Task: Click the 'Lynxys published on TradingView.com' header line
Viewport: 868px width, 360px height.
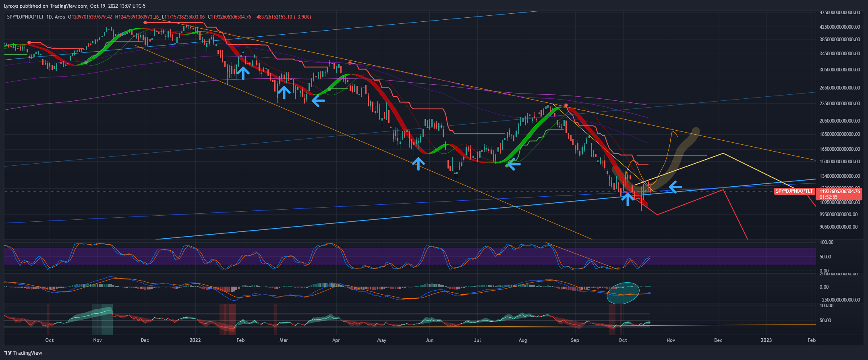Action: click(x=75, y=6)
